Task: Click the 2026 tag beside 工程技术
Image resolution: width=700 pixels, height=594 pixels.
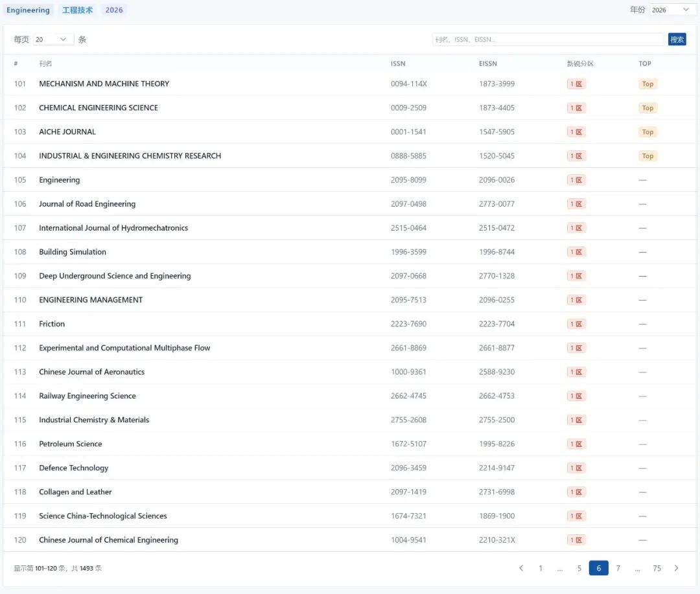Action: pos(114,10)
